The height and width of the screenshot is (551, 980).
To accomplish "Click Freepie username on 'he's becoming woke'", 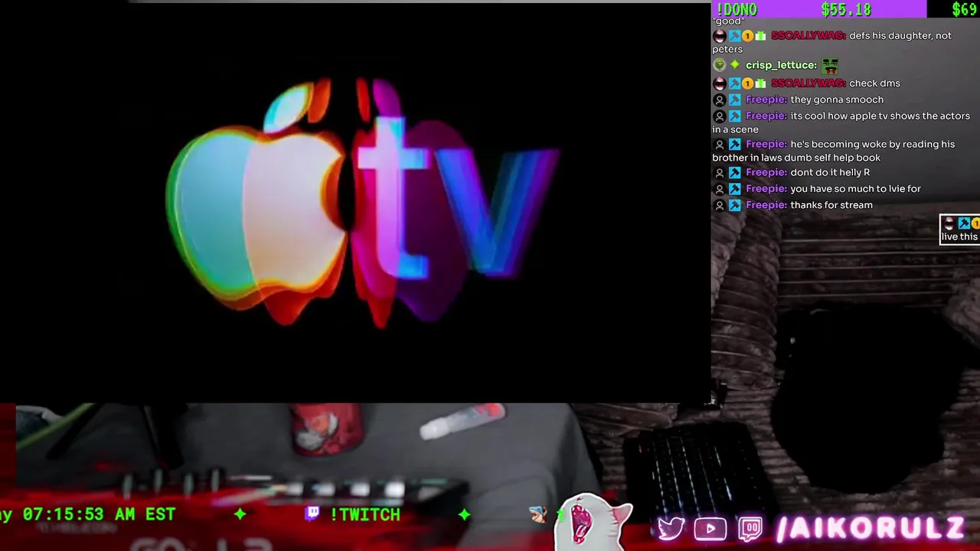I will coord(766,145).
